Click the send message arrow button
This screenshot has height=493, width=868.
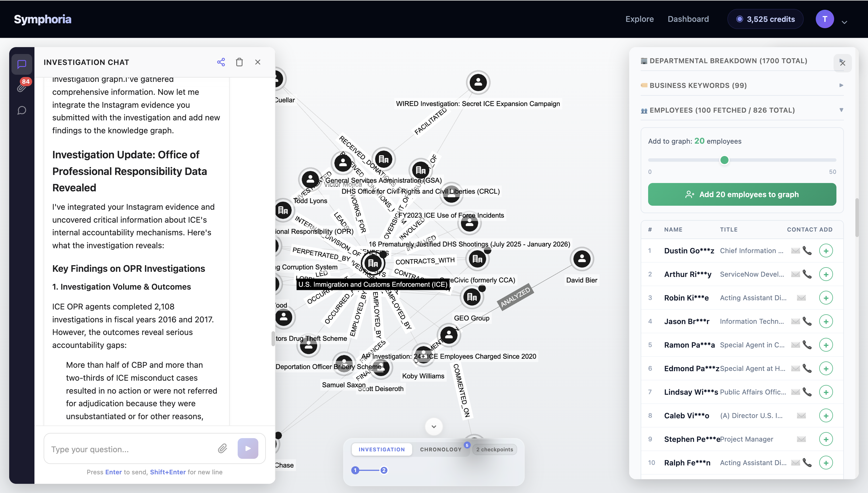pyautogui.click(x=248, y=449)
